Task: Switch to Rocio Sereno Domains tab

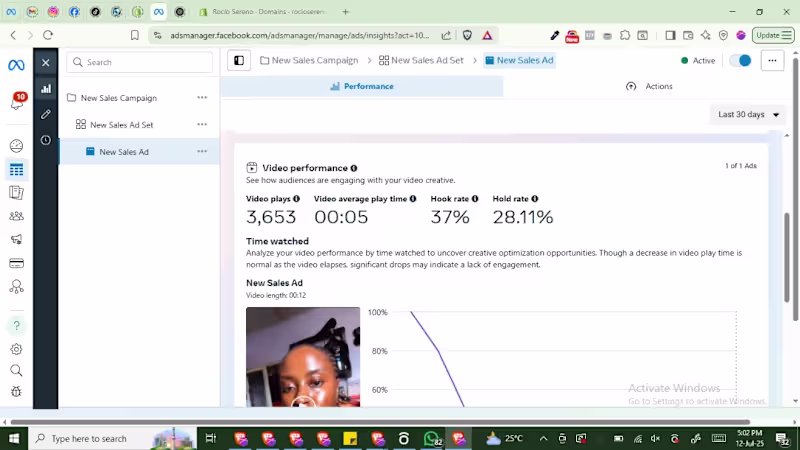Action: click(263, 12)
